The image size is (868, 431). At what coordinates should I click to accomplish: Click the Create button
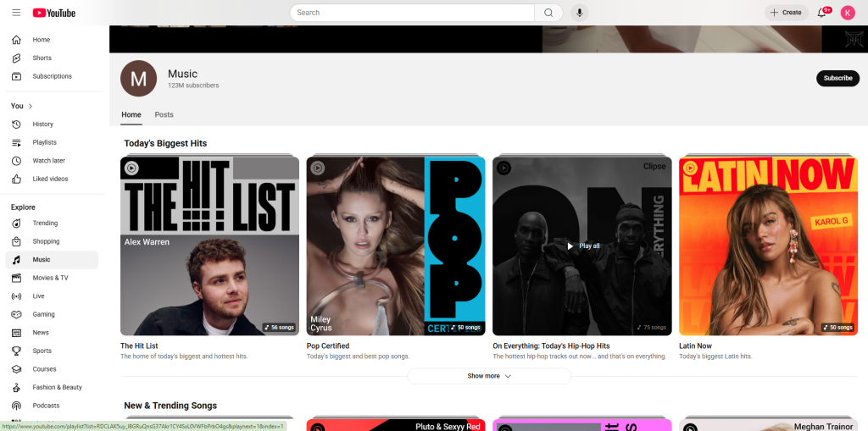click(x=786, y=13)
